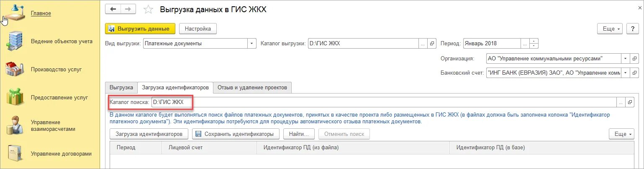The image size is (644, 169).
Task: Focus the Вид выгрузки field
Action: click(195, 43)
